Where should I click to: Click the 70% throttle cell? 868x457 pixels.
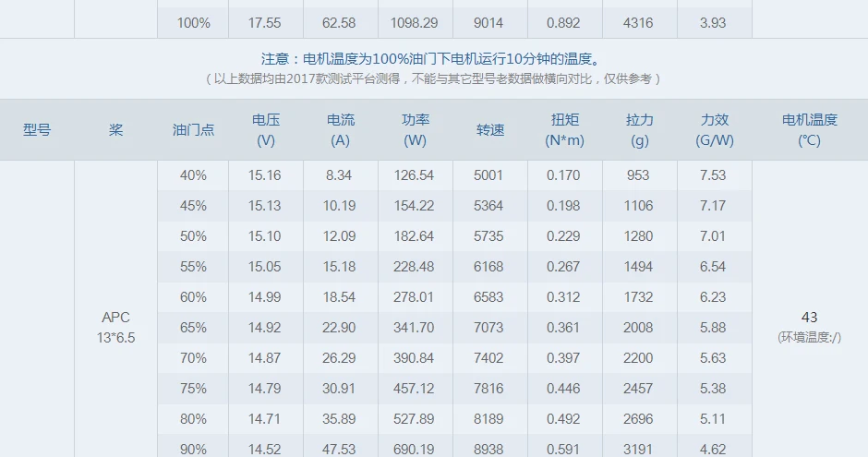tap(193, 358)
